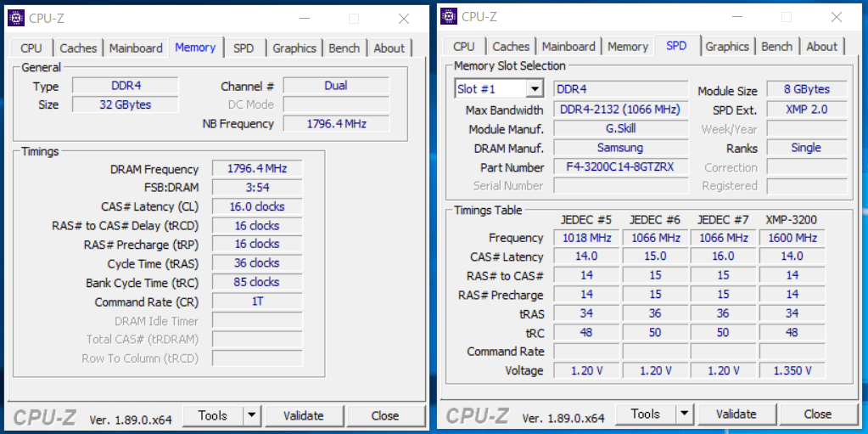
Task: Open Caches tab in left CPU-Z window
Action: pos(78,48)
